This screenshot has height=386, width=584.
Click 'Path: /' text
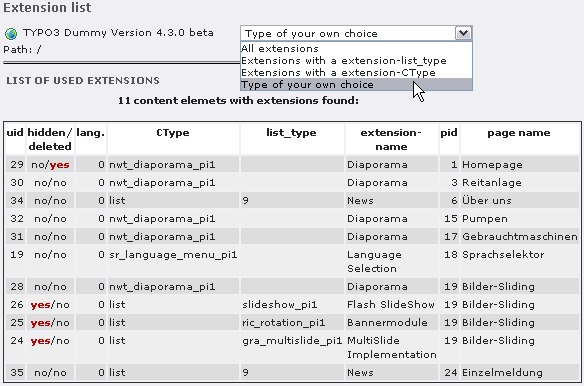click(22, 49)
